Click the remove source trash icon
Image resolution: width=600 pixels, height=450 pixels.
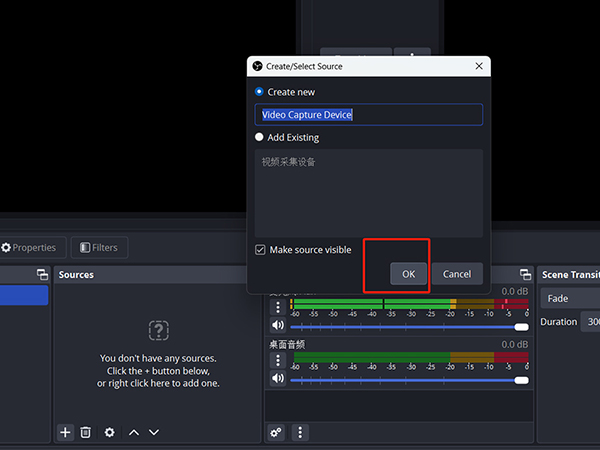pyautogui.click(x=86, y=432)
